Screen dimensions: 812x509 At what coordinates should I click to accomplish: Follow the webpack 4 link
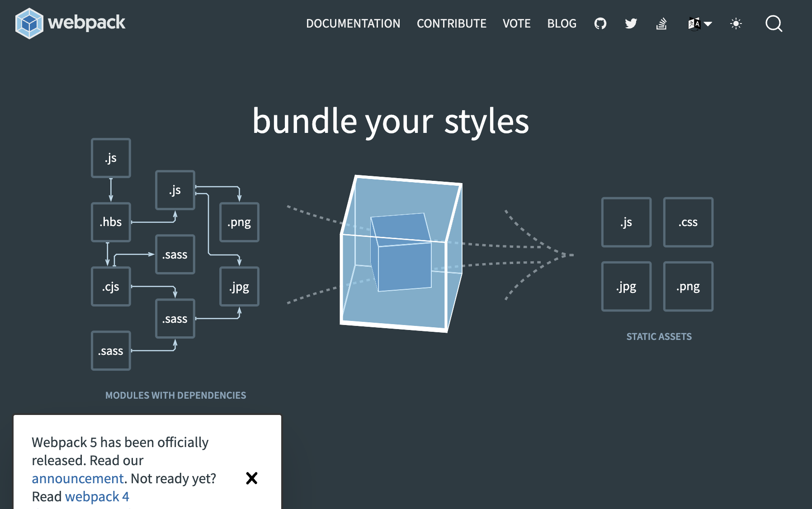97,496
